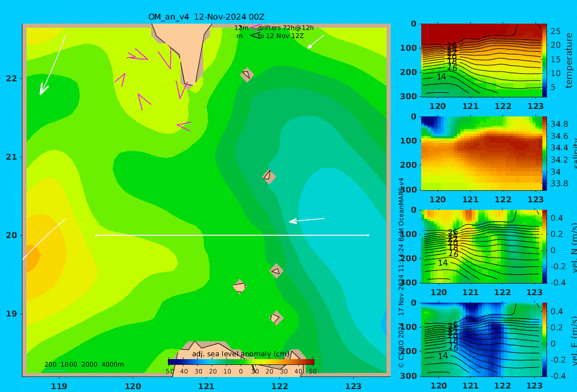Open the northward velocity section panel

(x=481, y=246)
